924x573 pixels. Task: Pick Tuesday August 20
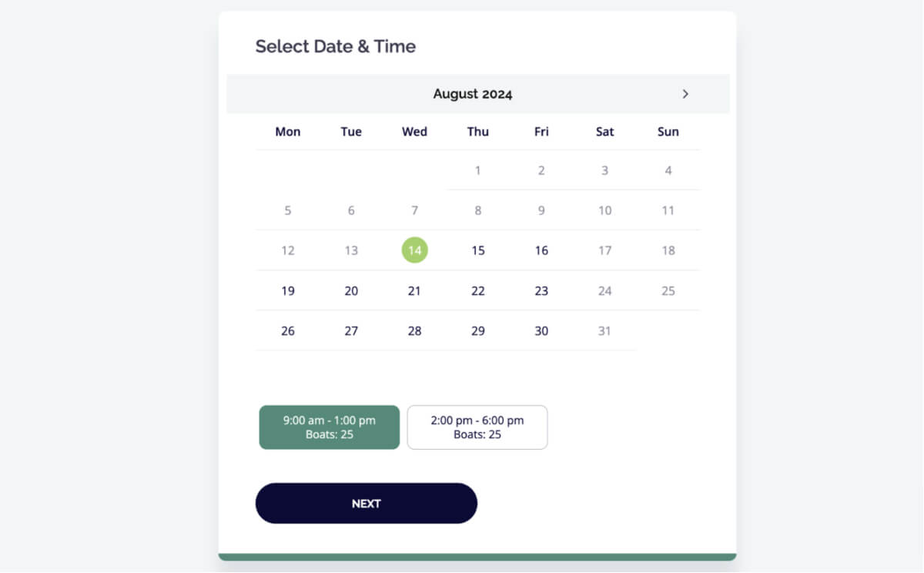[351, 290]
